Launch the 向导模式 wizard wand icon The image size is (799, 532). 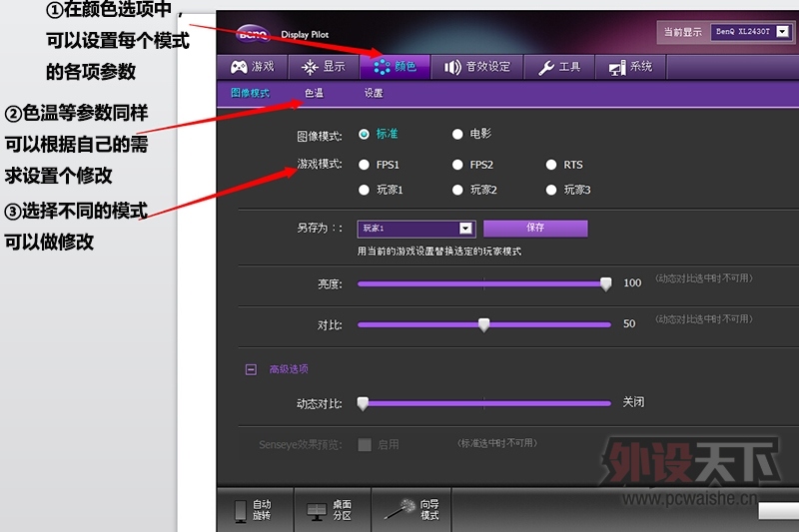pyautogui.click(x=406, y=508)
